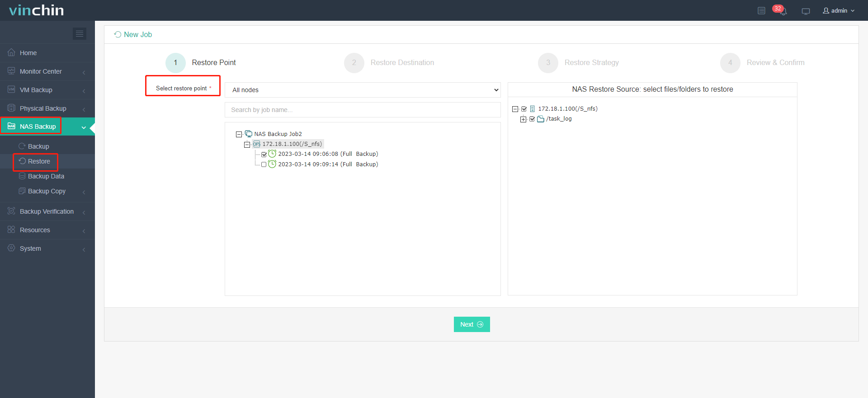Image resolution: width=868 pixels, height=398 pixels.
Task: Open the task list icon in top bar
Action: [x=761, y=10]
